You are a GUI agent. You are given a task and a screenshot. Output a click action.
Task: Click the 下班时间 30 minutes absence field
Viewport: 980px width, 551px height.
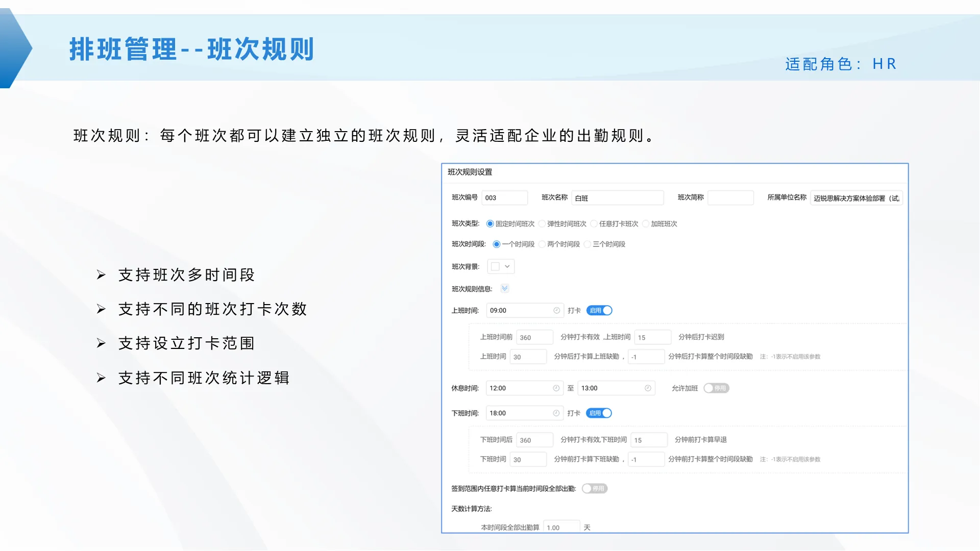pos(528,459)
